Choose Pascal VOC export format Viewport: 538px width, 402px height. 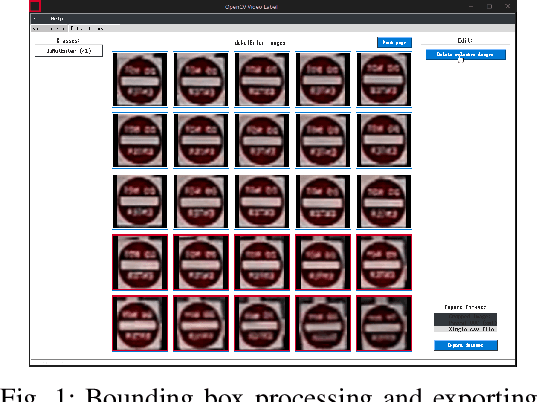point(465,323)
